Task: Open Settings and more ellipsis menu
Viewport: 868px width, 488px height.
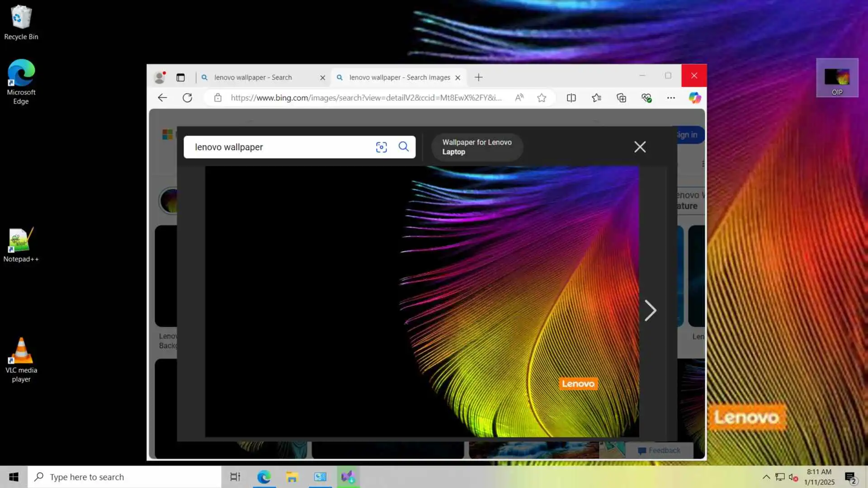Action: tap(671, 98)
